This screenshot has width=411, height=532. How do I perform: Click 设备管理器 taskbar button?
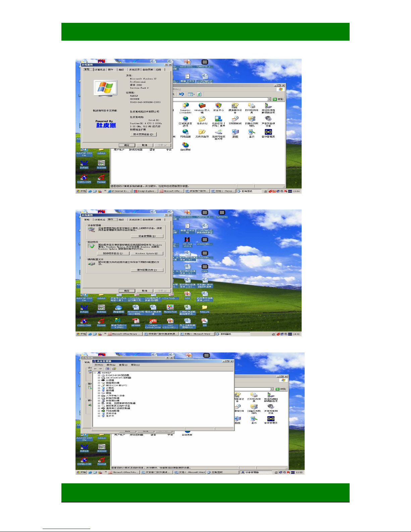tap(255, 472)
